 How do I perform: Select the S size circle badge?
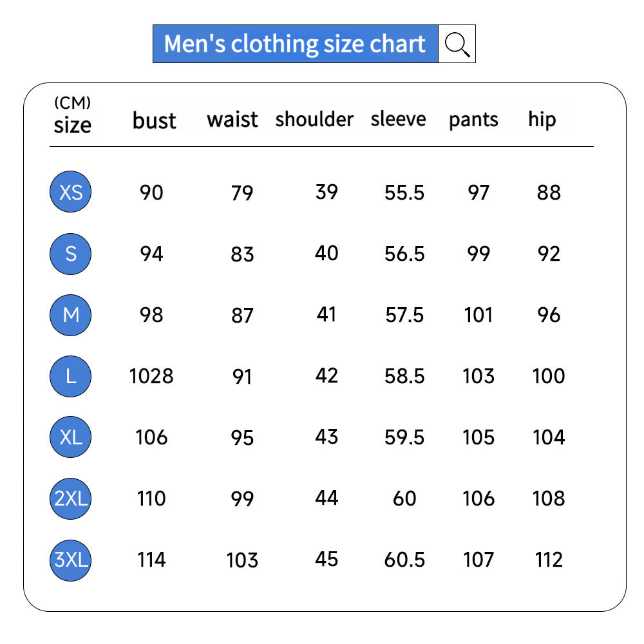70,254
